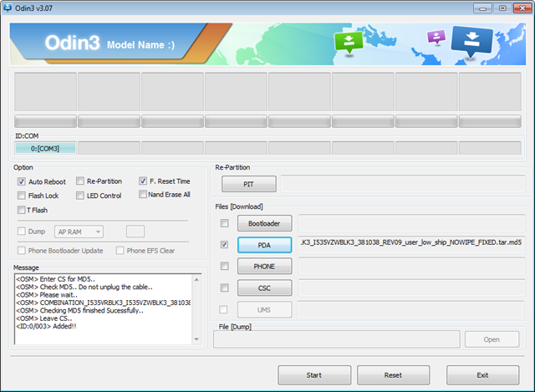Open the AP RAM dump dropdown
Screen dimensions: 535x392
pyautogui.click(x=79, y=232)
